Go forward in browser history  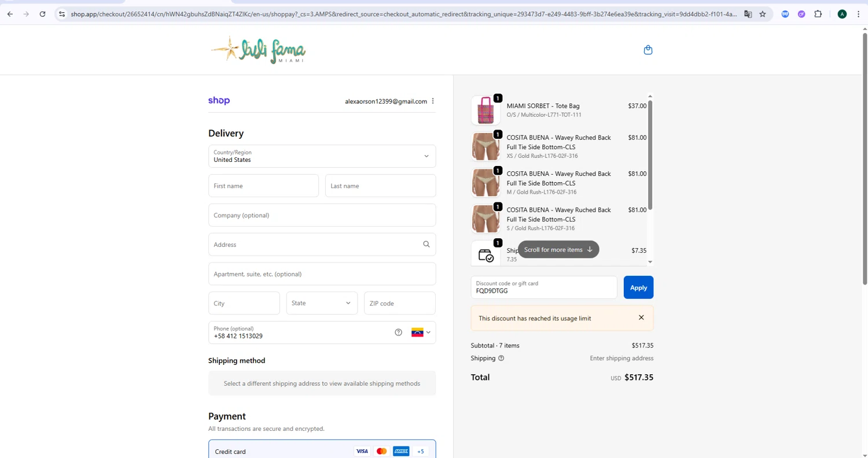point(26,14)
